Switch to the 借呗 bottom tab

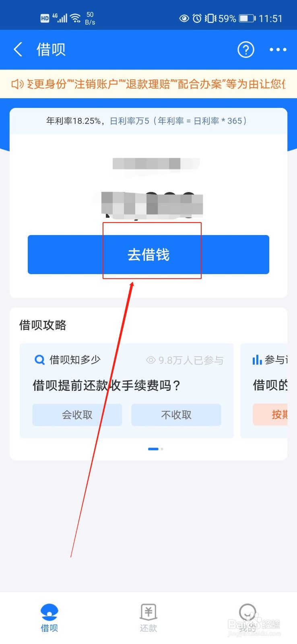click(x=49, y=618)
